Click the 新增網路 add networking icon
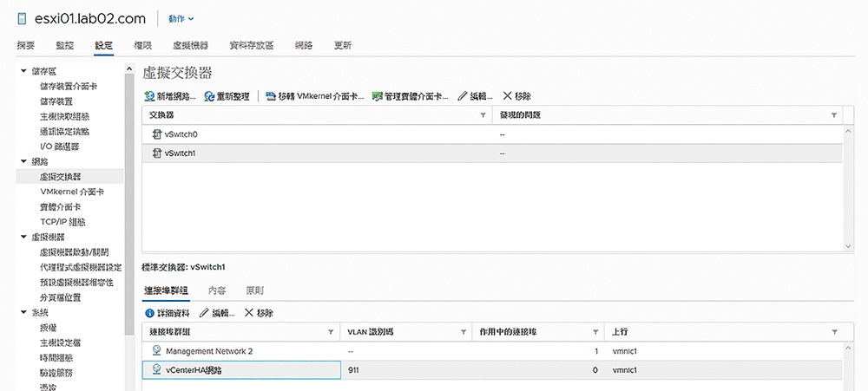Image resolution: width=868 pixels, height=391 pixels. pos(149,96)
